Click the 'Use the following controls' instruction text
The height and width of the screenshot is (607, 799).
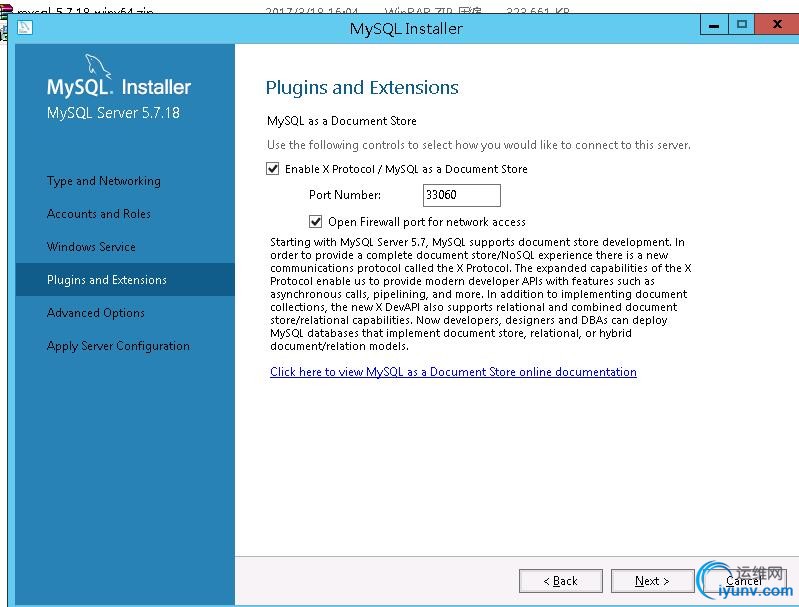tap(478, 145)
